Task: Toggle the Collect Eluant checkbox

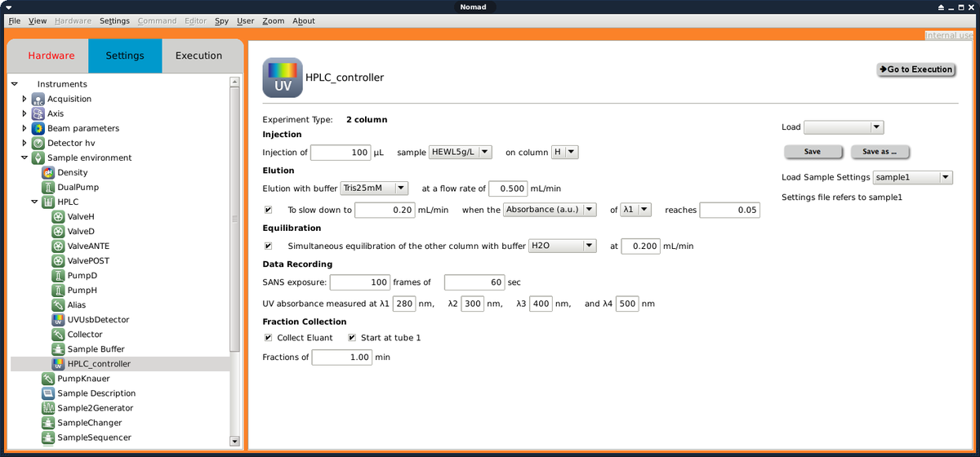Action: [x=269, y=338]
